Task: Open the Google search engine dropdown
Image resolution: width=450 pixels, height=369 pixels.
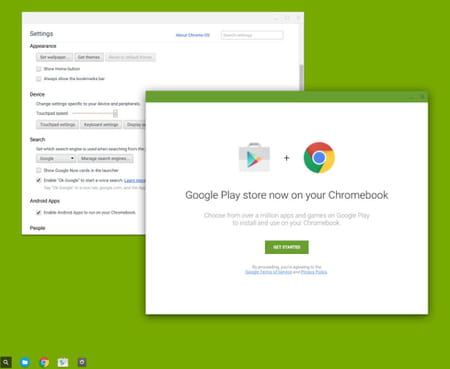Action: pyautogui.click(x=56, y=158)
